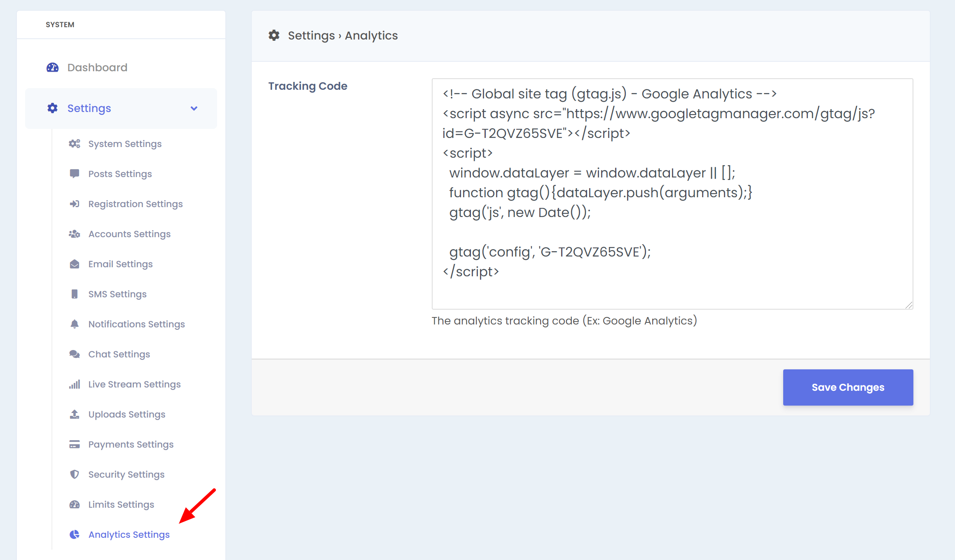Open the Dashboard menu item
The height and width of the screenshot is (560, 955).
(x=121, y=67)
